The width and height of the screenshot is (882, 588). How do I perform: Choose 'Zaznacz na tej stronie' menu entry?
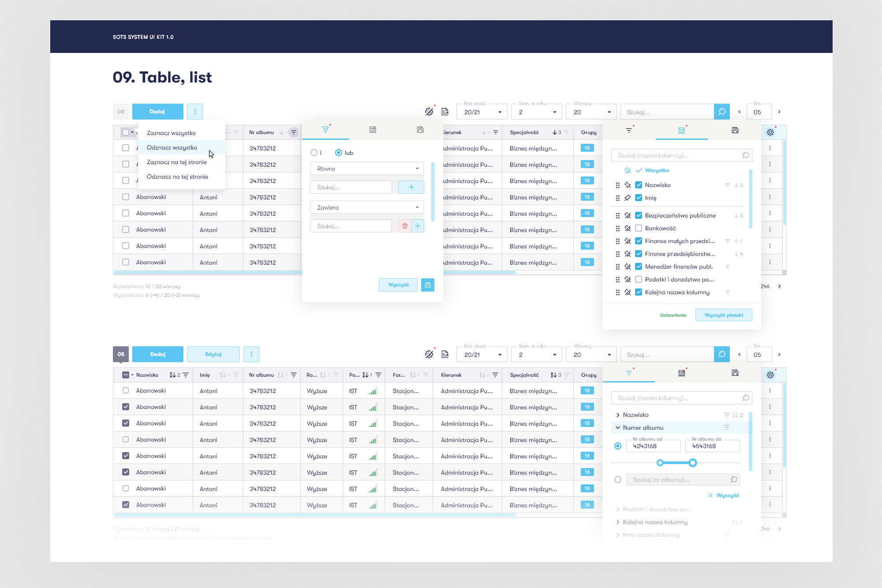176,162
